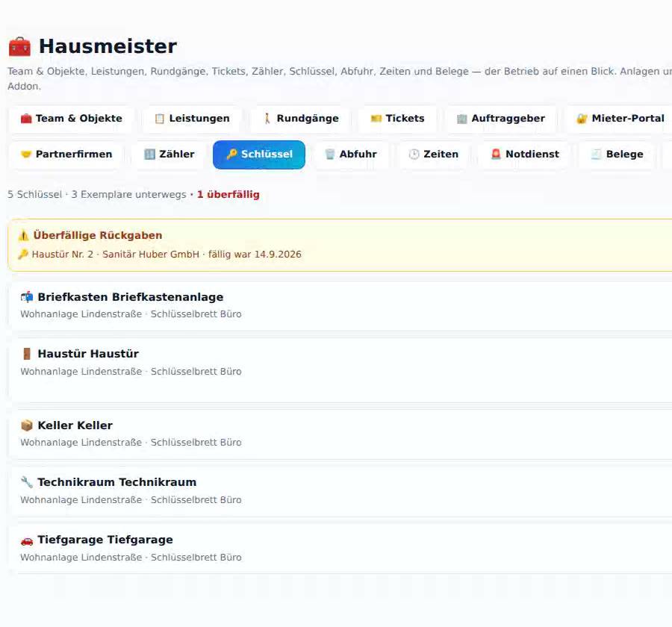Open the Technikraum Technikraum key entry

[340, 492]
